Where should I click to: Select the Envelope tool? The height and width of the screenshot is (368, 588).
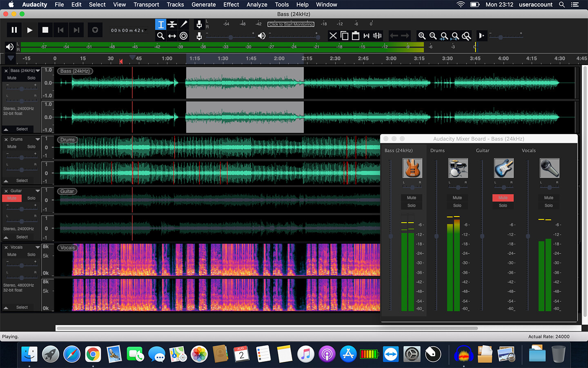click(172, 25)
